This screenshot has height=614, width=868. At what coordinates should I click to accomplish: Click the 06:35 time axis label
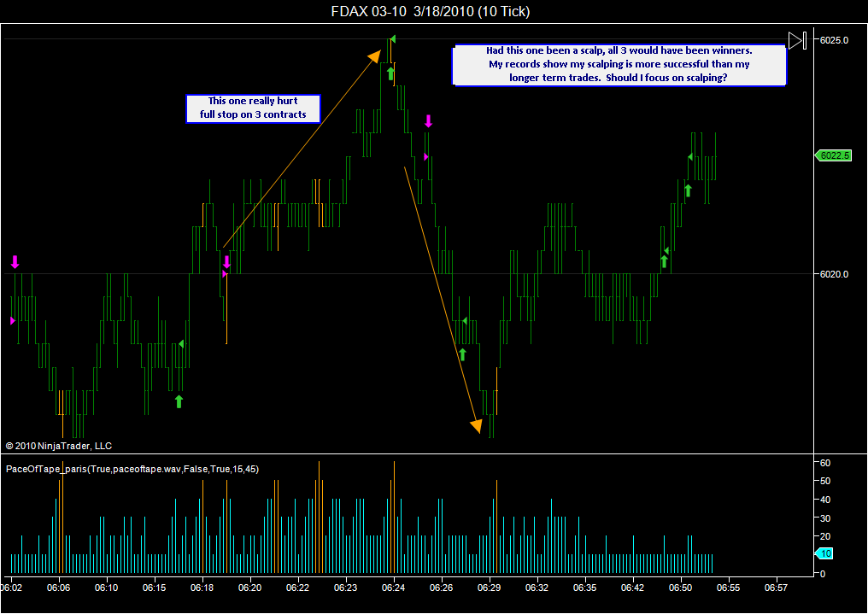(584, 588)
